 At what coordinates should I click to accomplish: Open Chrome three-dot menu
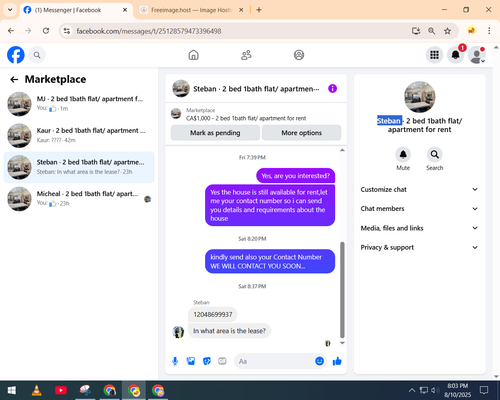[489, 31]
